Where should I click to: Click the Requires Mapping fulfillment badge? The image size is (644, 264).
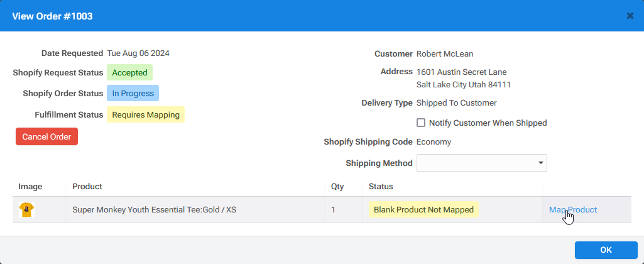click(x=146, y=115)
